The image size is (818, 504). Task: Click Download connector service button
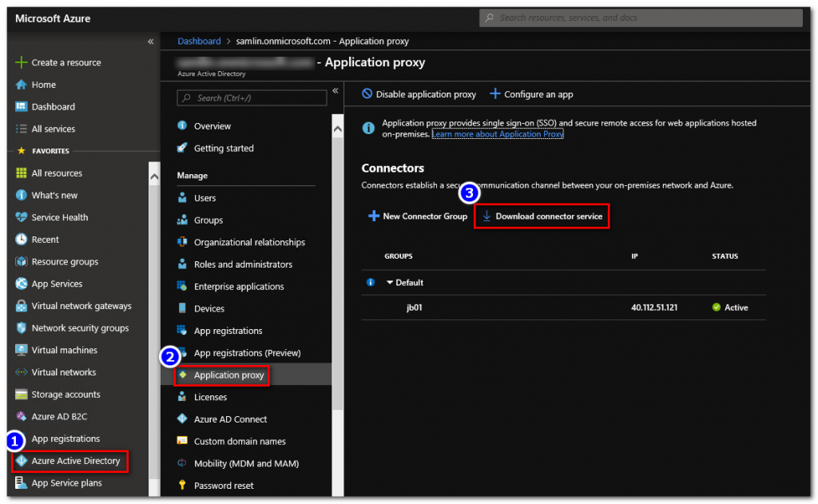(x=542, y=216)
